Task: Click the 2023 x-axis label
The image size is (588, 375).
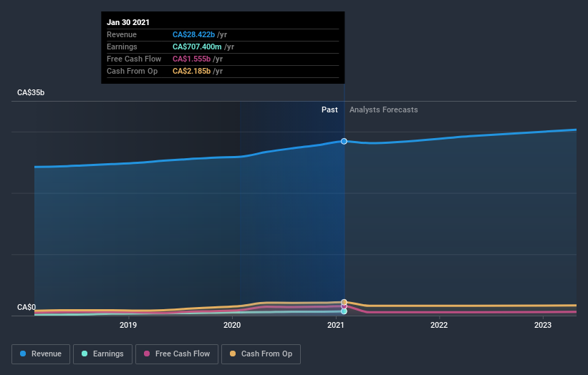Action: (x=543, y=325)
